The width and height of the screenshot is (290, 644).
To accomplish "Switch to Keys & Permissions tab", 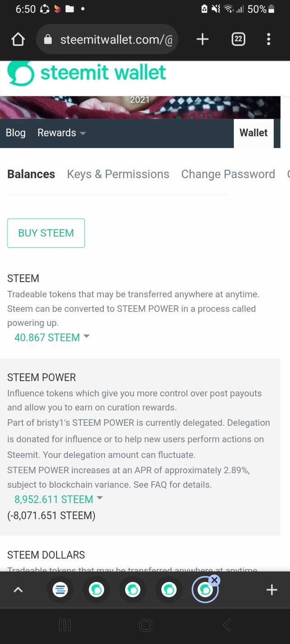I will pos(118,174).
